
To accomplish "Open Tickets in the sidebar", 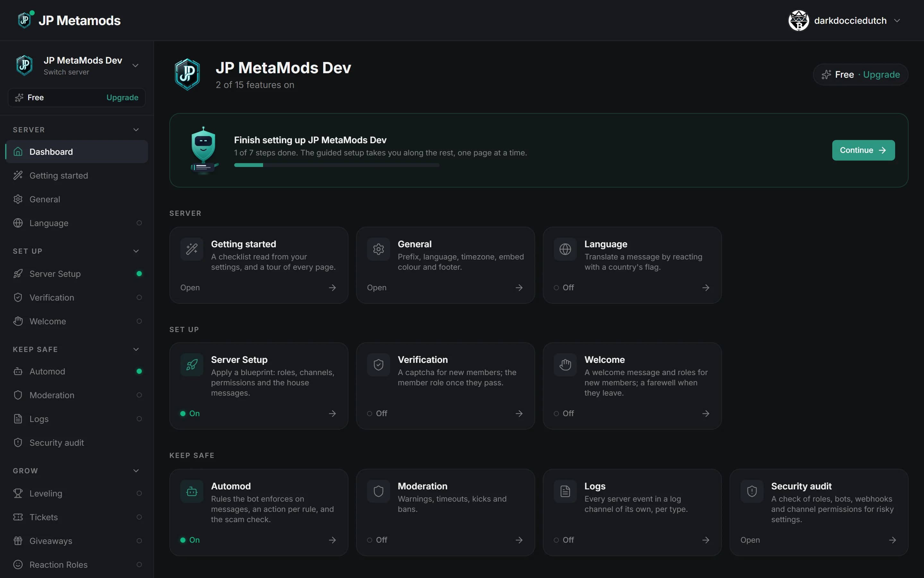I will pos(76,517).
